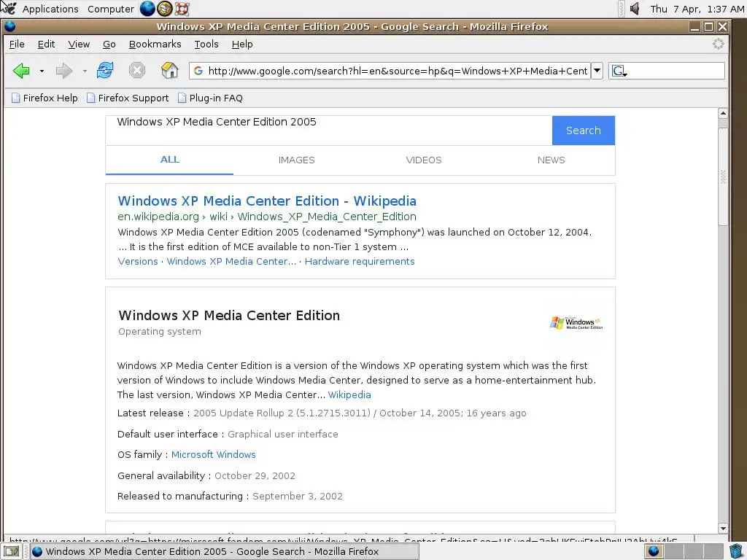Click the volume speaker icon
This screenshot has width=747, height=560.
tap(634, 9)
